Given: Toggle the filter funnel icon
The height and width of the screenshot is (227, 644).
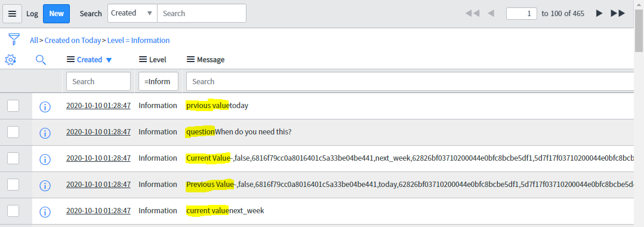Looking at the screenshot, I should (14, 40).
